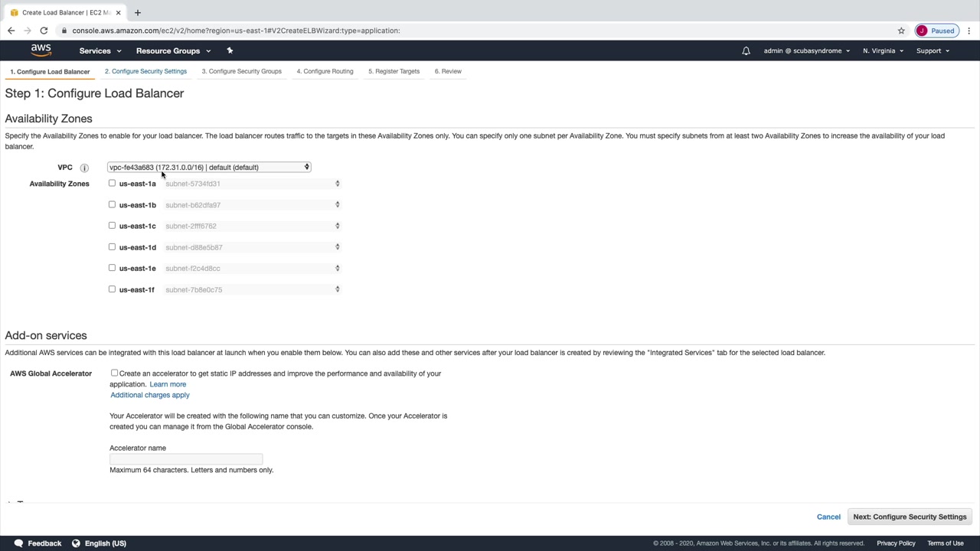The width and height of the screenshot is (980, 551).
Task: Toggle the us-east-1f checkbox
Action: (x=112, y=289)
